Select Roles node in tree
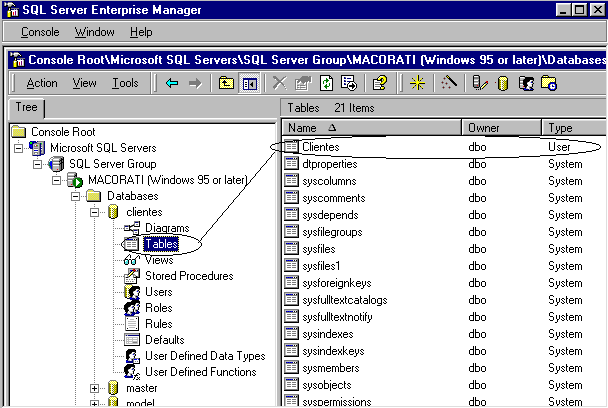This screenshot has width=608, height=408. (x=159, y=308)
